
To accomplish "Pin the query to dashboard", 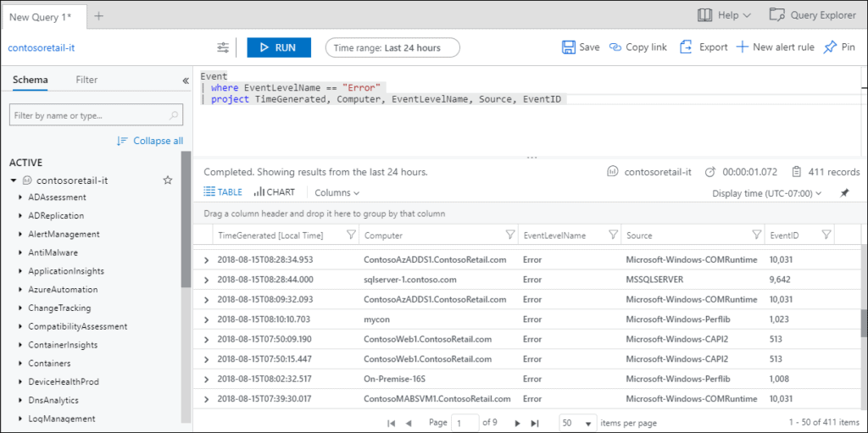I will 830,47.
